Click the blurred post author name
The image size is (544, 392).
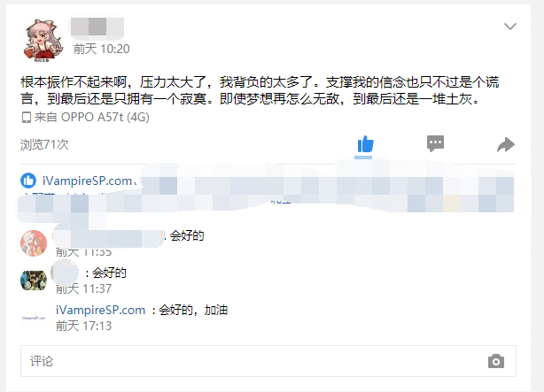pyautogui.click(x=97, y=27)
